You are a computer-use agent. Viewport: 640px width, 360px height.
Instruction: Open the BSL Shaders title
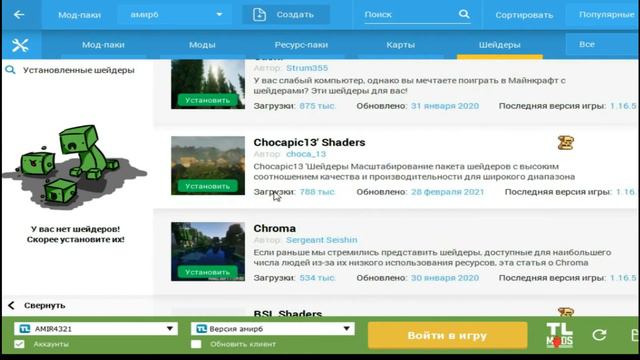point(288,313)
